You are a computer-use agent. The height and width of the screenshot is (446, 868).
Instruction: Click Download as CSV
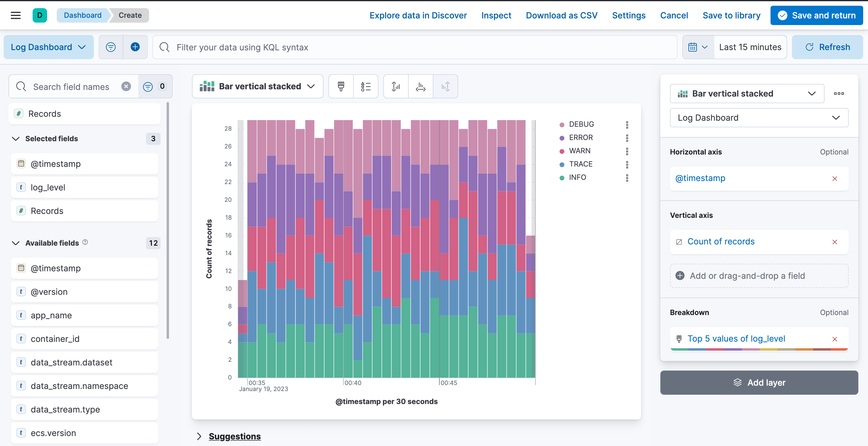point(561,15)
